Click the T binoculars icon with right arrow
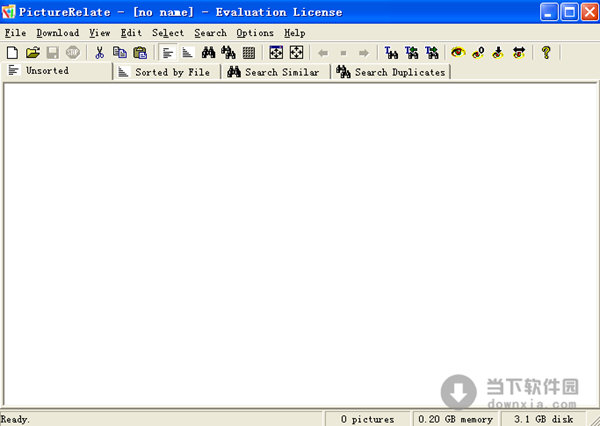Screen dimensions: 600x426 432,52
